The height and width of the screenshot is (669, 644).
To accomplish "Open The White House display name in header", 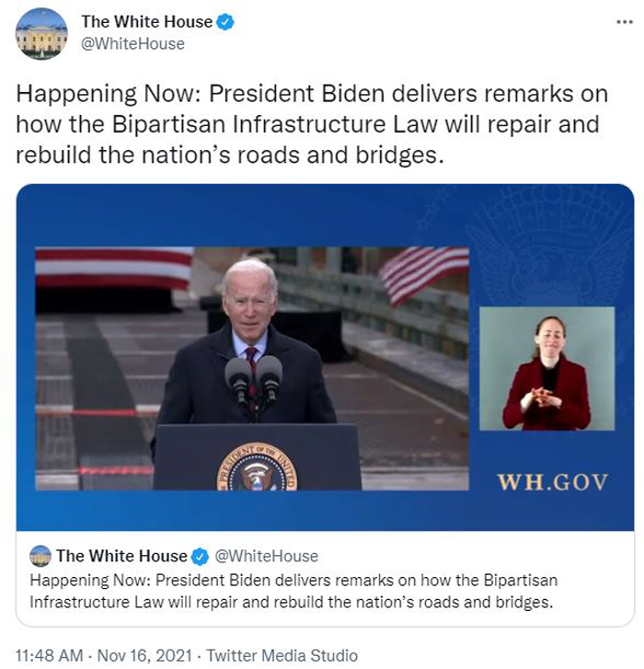I will point(146,22).
